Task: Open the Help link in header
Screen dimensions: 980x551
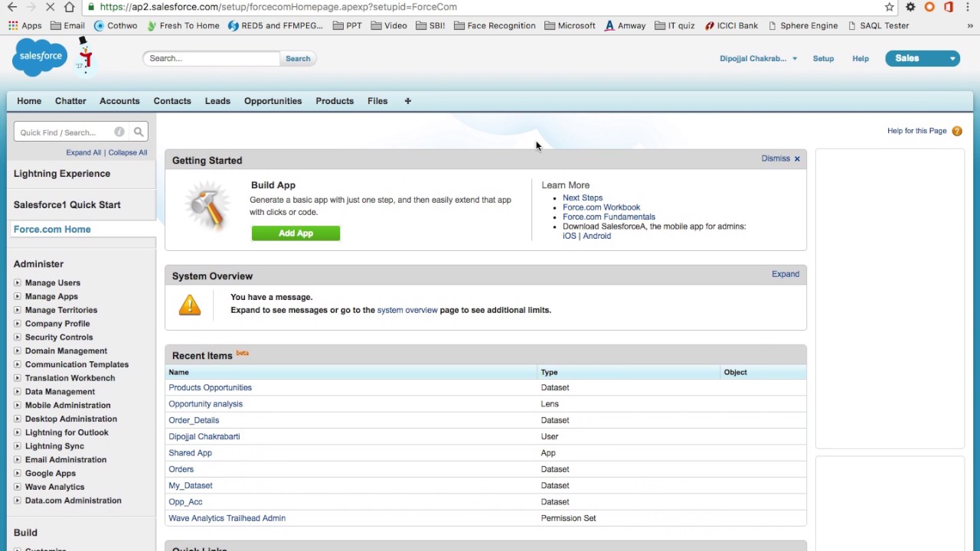Action: tap(861, 58)
